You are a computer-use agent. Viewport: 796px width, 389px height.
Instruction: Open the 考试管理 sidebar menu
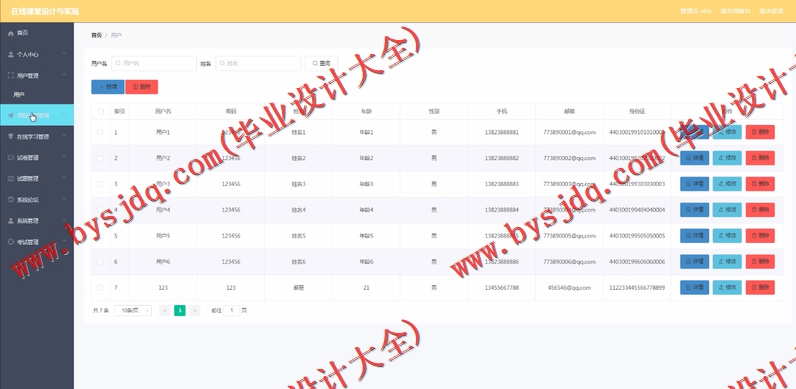[x=37, y=242]
